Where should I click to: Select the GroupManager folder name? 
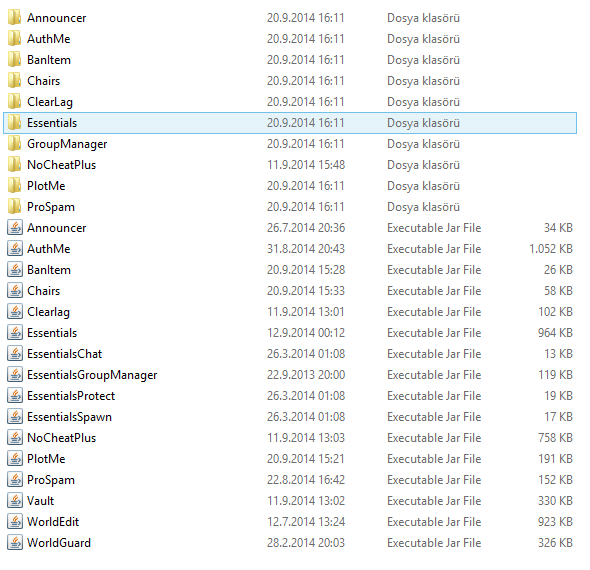pos(67,144)
